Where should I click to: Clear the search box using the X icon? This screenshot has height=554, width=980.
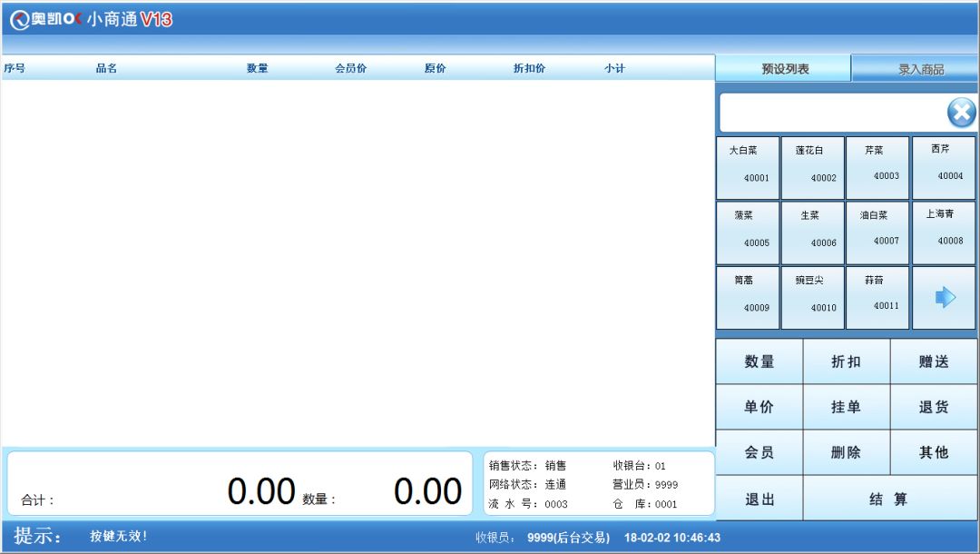(x=960, y=112)
